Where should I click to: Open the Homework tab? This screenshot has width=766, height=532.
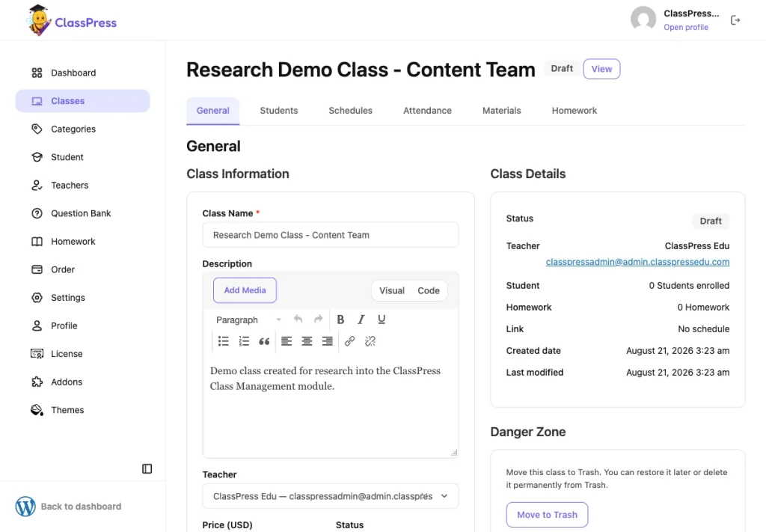coord(574,111)
